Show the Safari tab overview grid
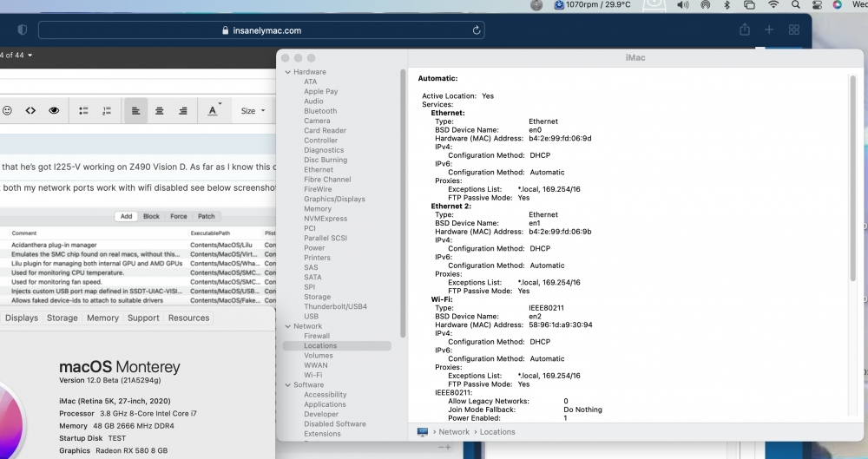The width and height of the screenshot is (868, 459). 794,30
